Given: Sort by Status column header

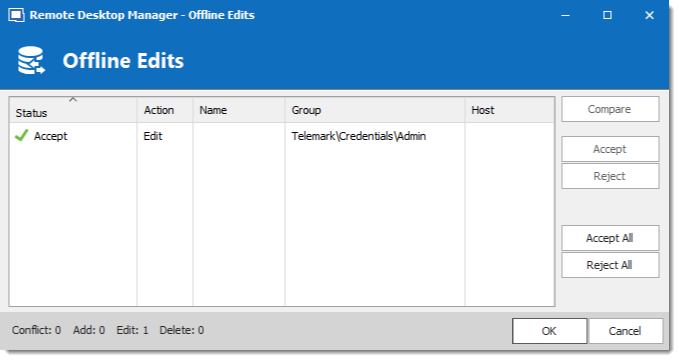Looking at the screenshot, I should (73, 110).
